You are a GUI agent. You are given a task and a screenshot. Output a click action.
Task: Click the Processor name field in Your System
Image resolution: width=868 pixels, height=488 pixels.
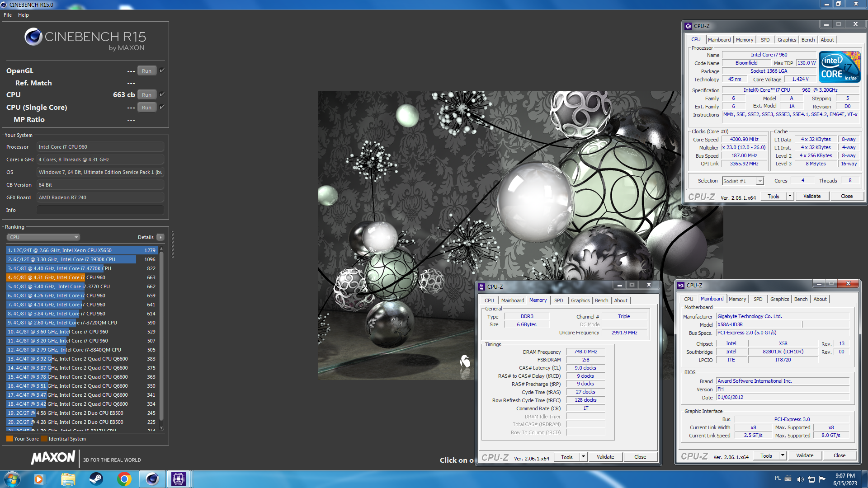pos(100,147)
